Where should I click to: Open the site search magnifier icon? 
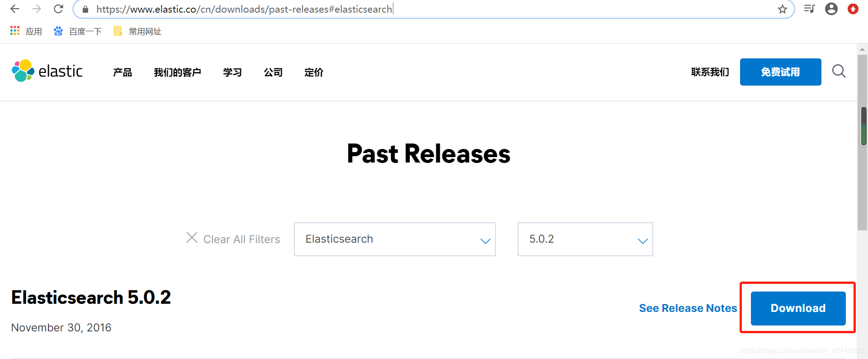839,71
